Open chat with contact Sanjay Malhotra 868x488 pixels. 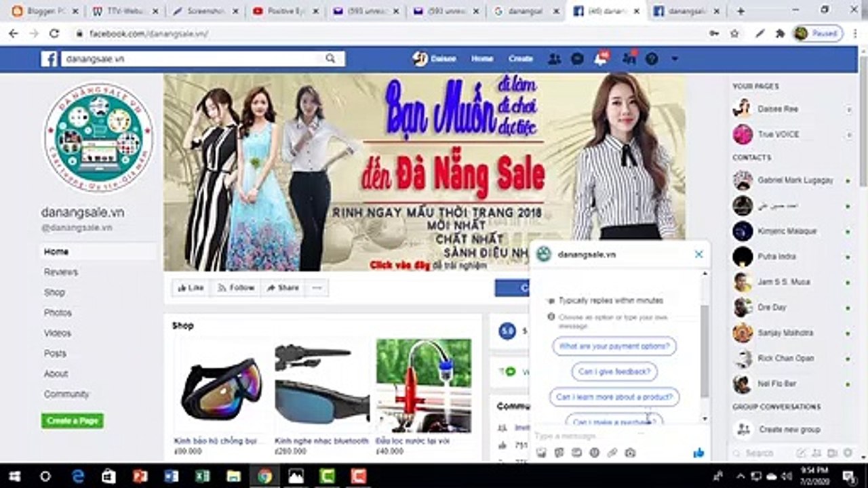click(791, 333)
